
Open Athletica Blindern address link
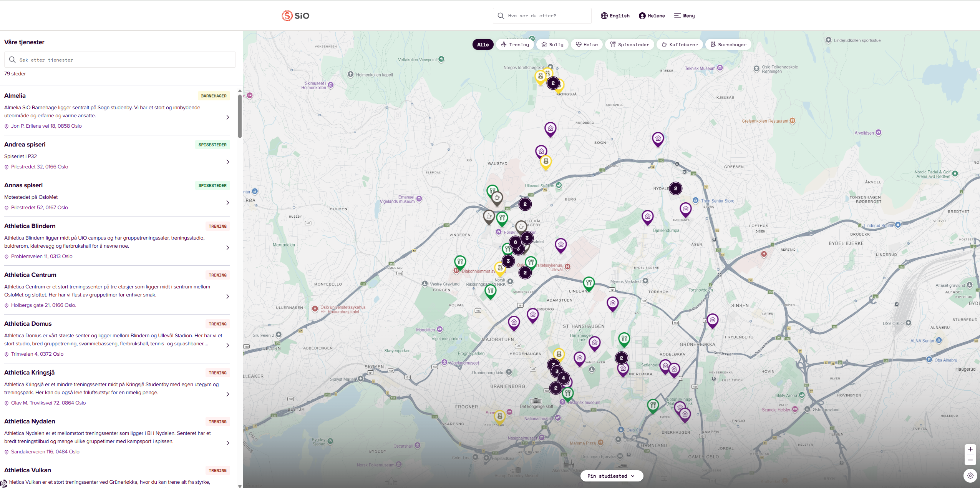click(x=41, y=256)
